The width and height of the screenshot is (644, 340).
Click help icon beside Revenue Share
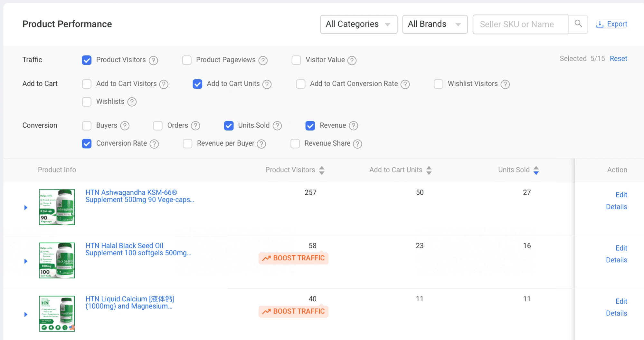[357, 144]
